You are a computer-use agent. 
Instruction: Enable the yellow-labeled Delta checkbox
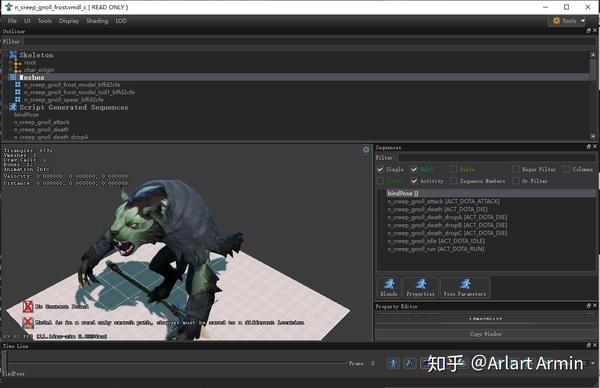(x=453, y=169)
